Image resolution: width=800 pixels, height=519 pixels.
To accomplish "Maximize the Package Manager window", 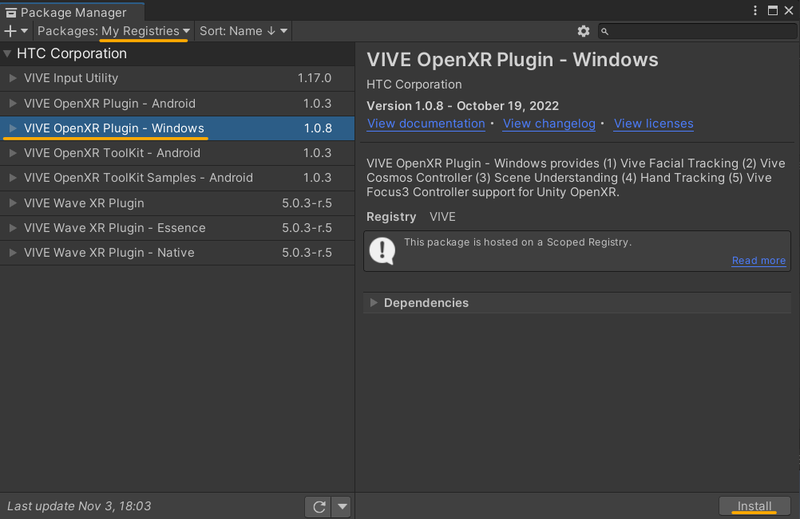I will tap(772, 11).
